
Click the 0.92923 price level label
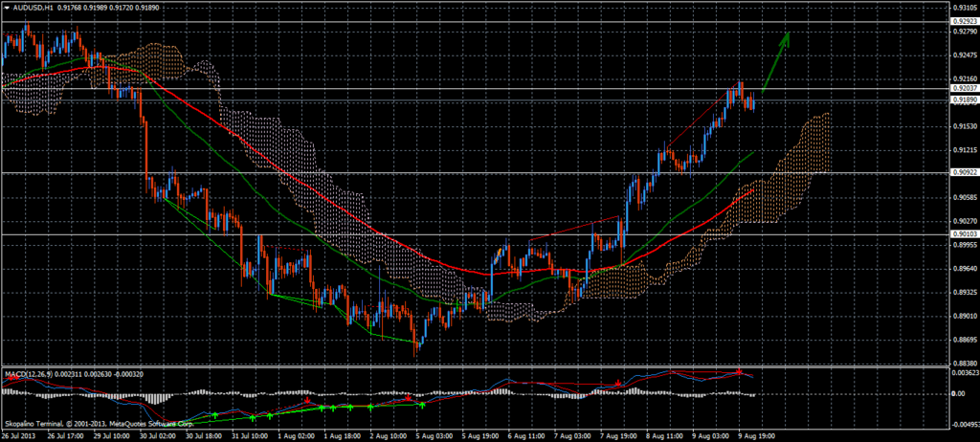tap(963, 20)
